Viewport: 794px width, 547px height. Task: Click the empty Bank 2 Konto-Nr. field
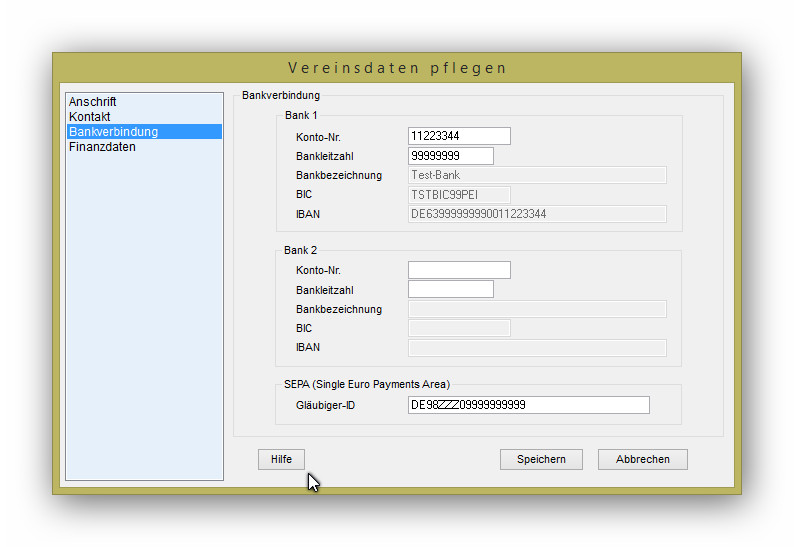[459, 270]
